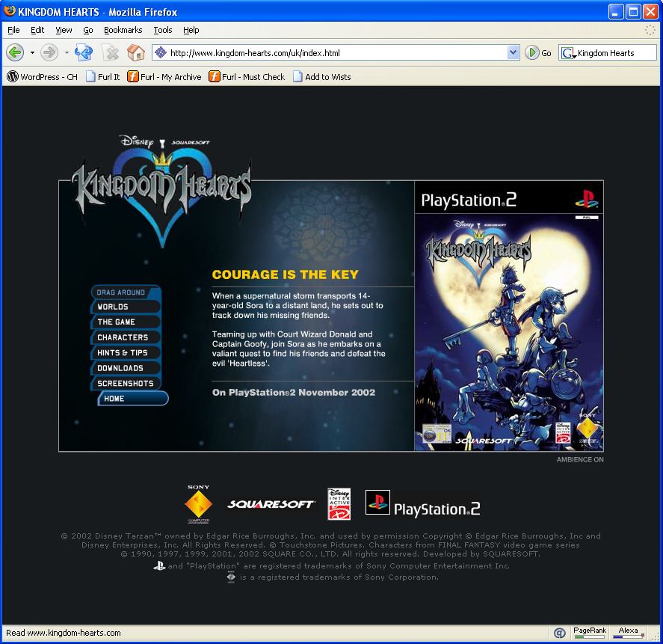The width and height of the screenshot is (663, 644).
Task: Open the Go menu
Action: pyautogui.click(x=88, y=30)
